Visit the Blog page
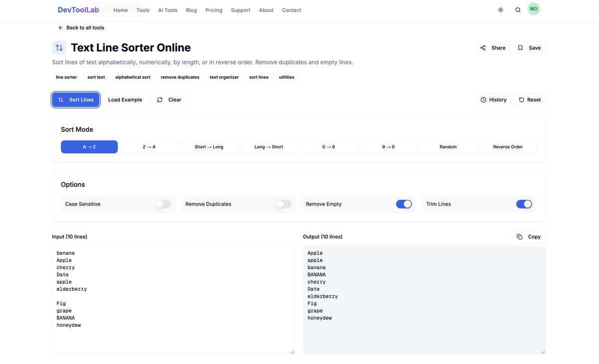Image resolution: width=599 pixels, height=364 pixels. click(x=191, y=10)
